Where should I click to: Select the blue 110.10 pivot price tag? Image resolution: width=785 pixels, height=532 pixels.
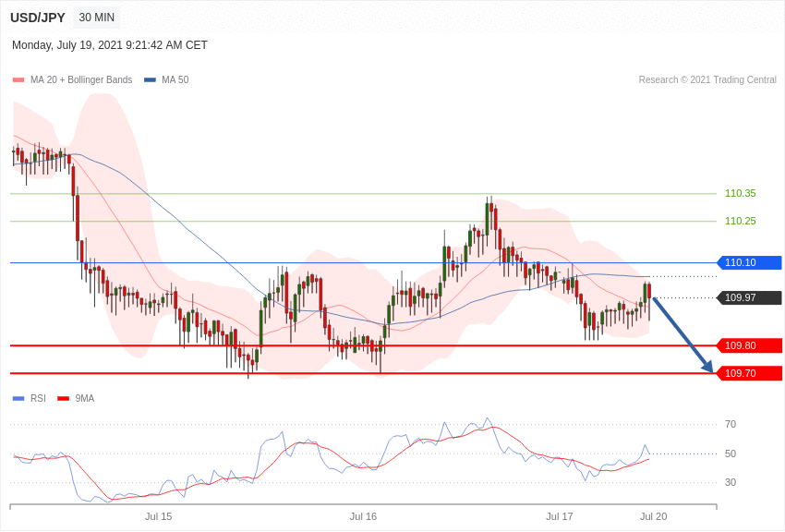point(750,262)
